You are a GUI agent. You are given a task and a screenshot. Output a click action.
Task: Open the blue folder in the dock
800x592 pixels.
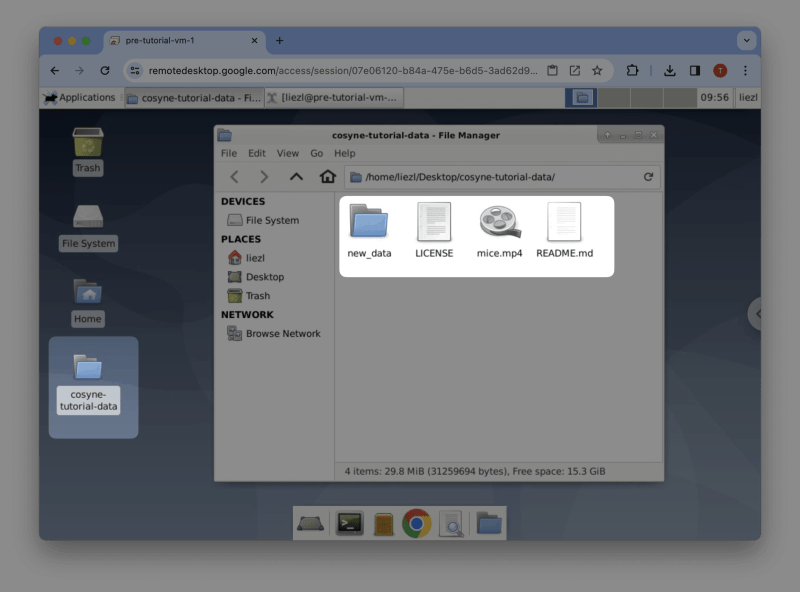pos(489,523)
